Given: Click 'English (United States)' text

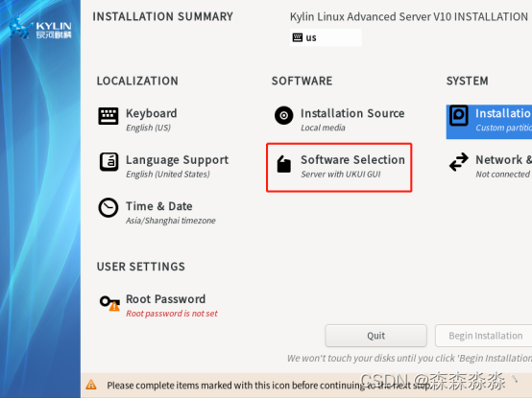Looking at the screenshot, I should click(168, 175).
